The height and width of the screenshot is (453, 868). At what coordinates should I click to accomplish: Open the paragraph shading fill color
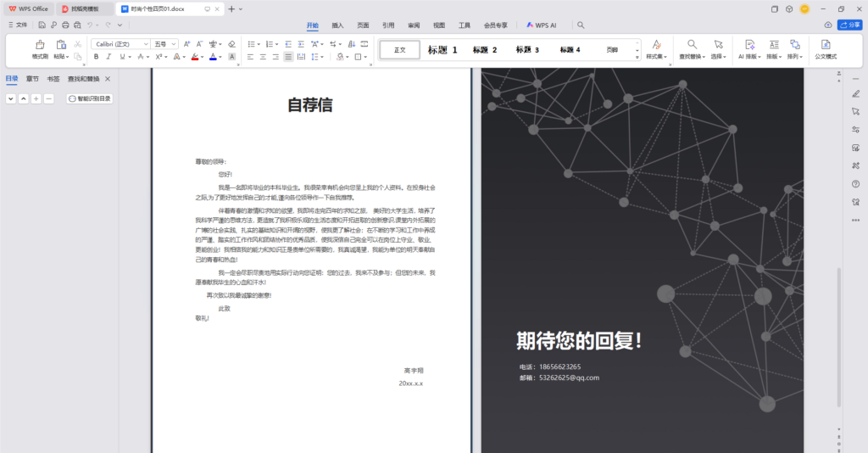tap(340, 57)
